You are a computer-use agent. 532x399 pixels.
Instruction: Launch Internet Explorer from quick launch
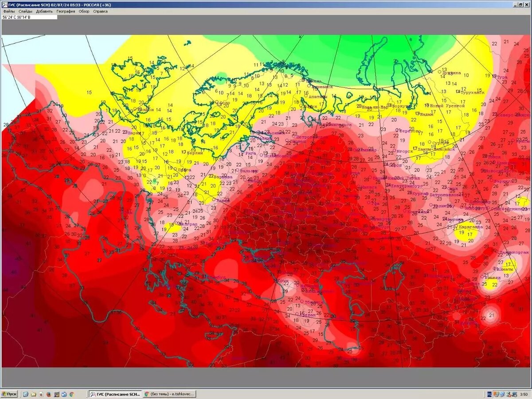(26, 394)
